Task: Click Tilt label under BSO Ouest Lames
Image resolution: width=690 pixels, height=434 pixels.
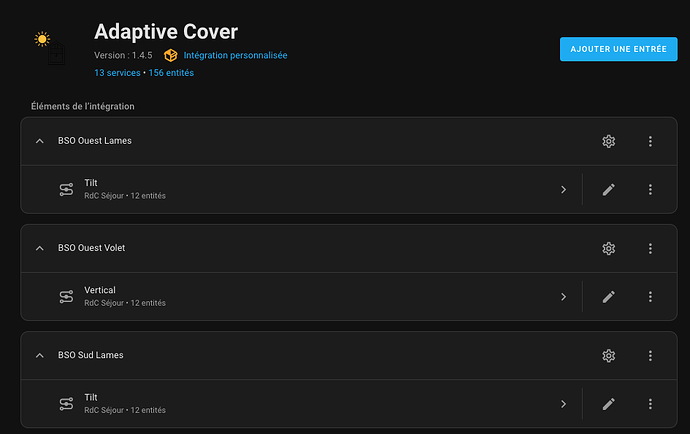Action: (91, 183)
